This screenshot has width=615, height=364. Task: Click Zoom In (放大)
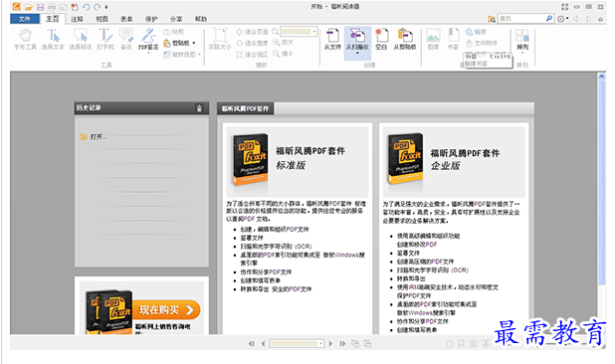click(283, 43)
